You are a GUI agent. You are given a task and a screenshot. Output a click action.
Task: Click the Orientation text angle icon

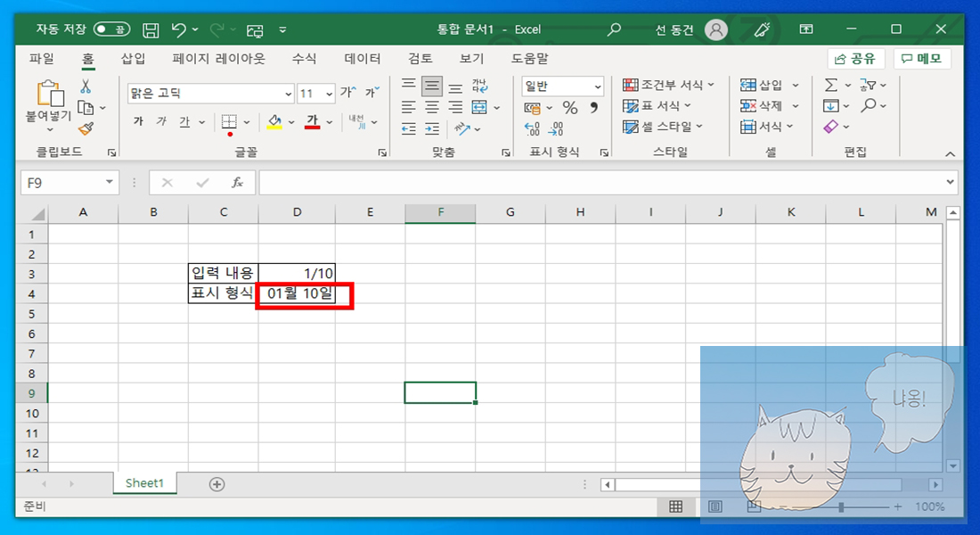tap(462, 129)
